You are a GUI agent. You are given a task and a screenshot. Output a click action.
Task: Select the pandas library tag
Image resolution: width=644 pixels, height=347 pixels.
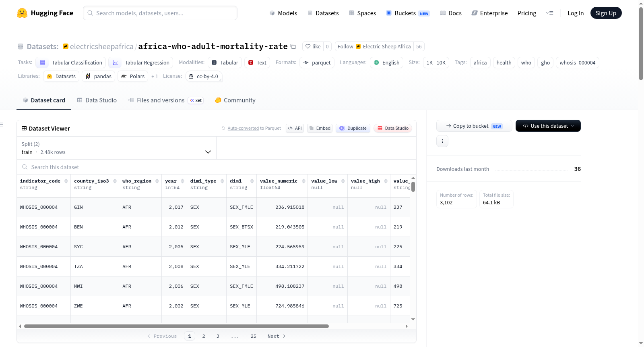99,76
